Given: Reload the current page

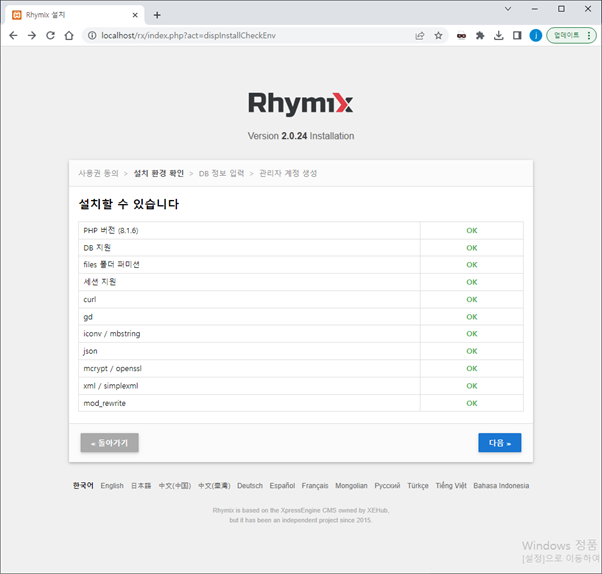Looking at the screenshot, I should point(50,36).
